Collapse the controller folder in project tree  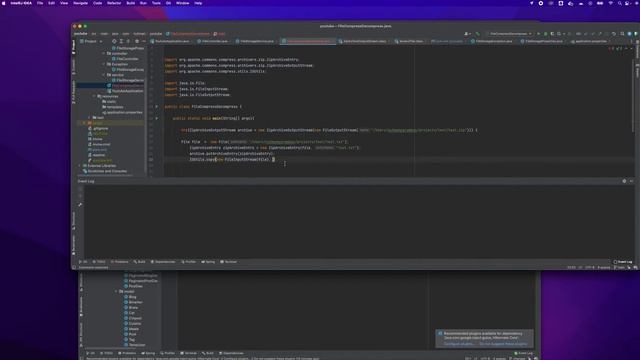pos(104,53)
